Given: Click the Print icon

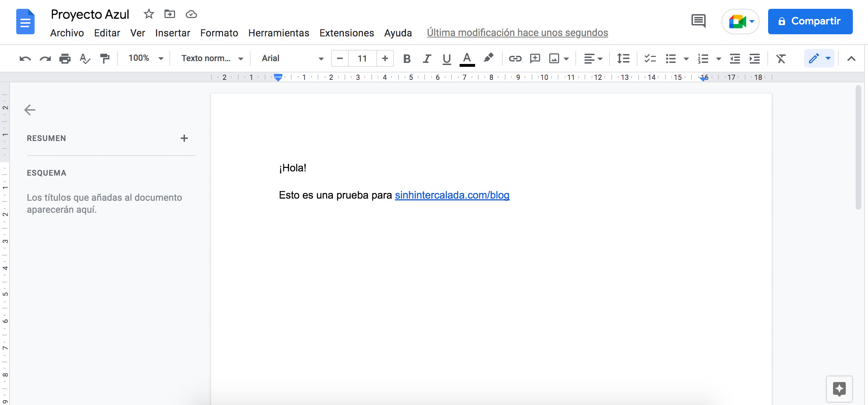Looking at the screenshot, I should (x=65, y=58).
